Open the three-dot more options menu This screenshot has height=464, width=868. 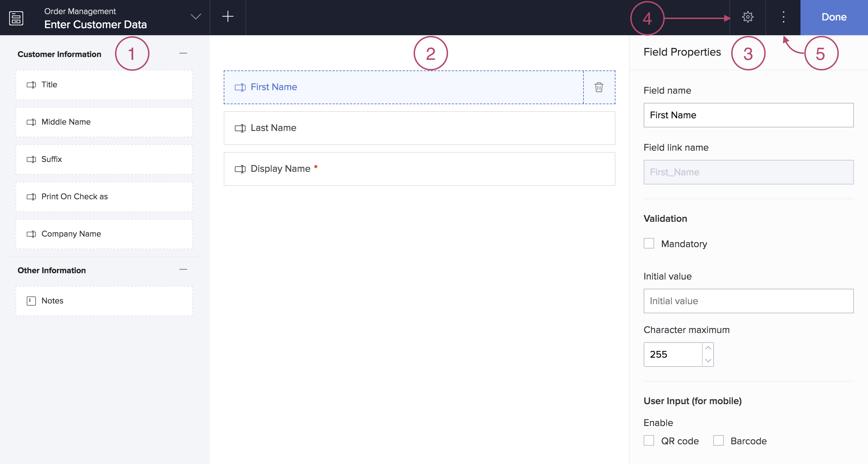783,17
